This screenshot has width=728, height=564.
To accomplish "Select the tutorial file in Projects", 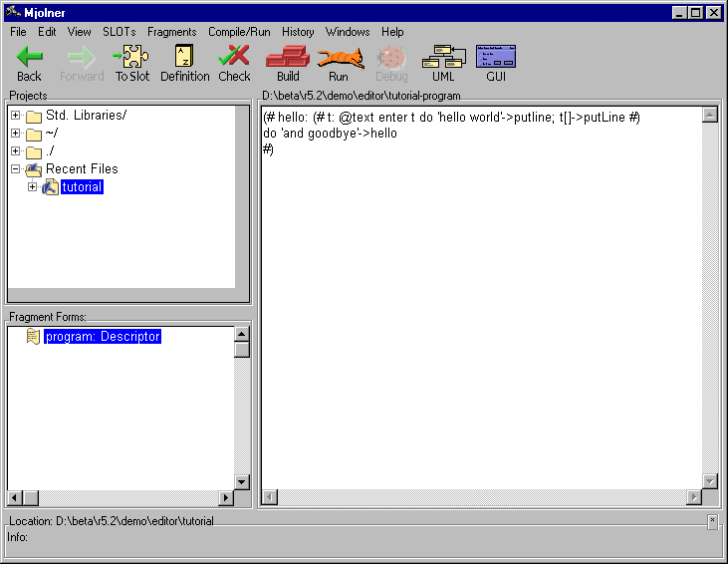I will (x=81, y=187).
